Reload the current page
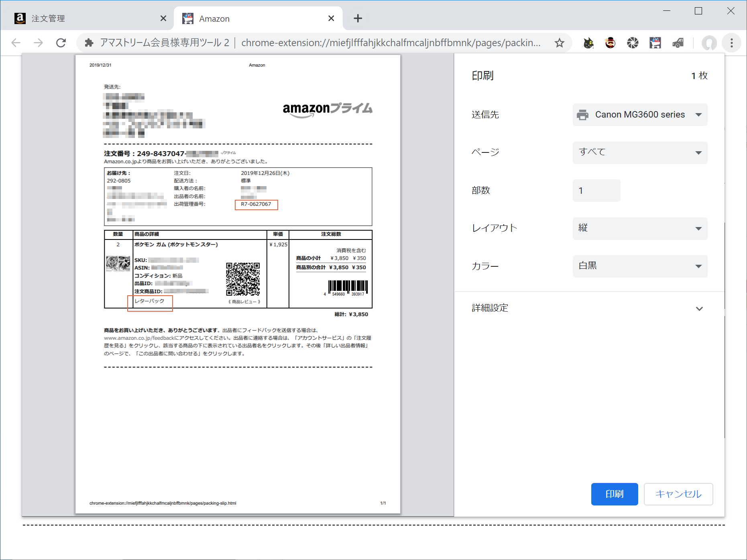 tap(61, 43)
